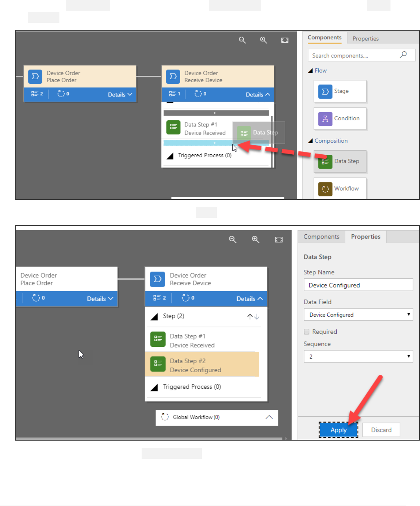The width and height of the screenshot is (420, 506).
Task: Fit lower designer canvas to screen
Action: (x=279, y=240)
